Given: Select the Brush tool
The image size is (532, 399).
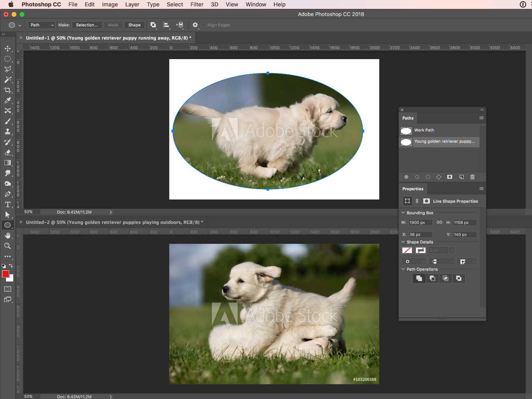Looking at the screenshot, I should click(x=7, y=121).
